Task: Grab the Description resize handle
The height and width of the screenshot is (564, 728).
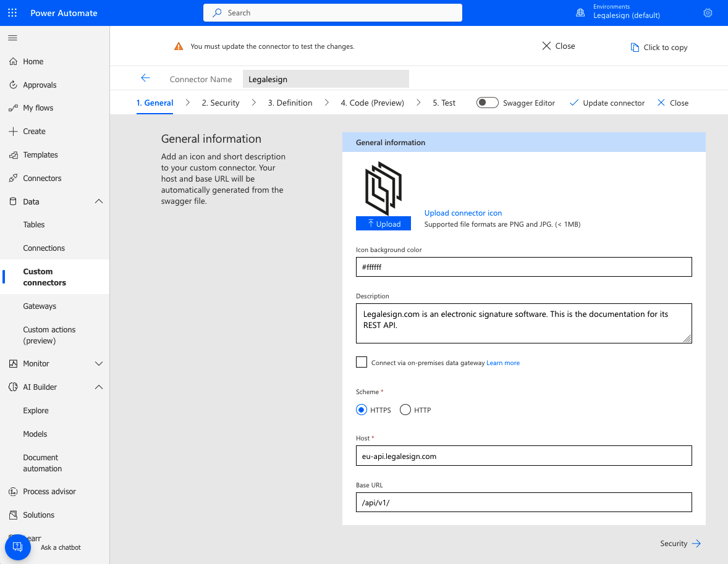Action: tap(688, 339)
